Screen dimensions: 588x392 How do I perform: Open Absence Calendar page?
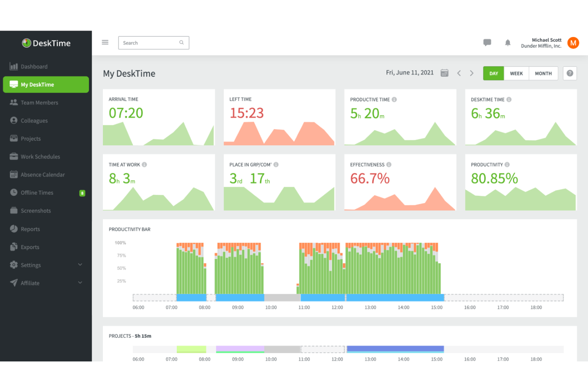[x=46, y=174]
